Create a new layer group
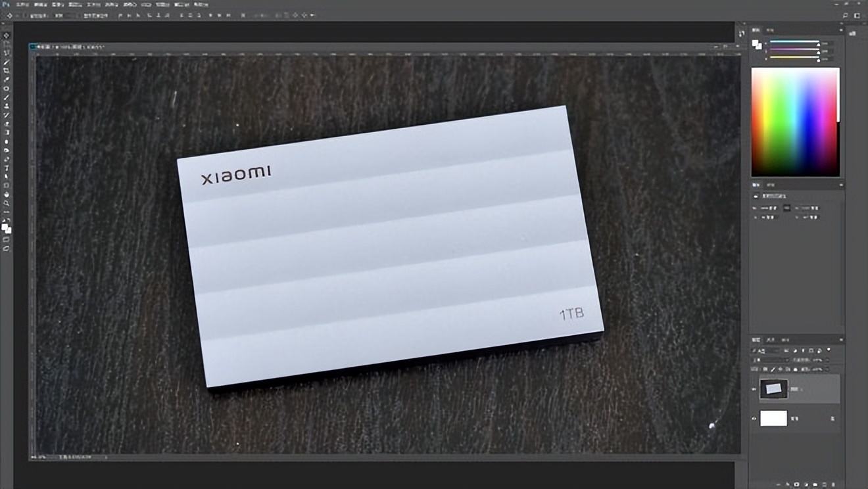868x489 pixels. (815, 484)
